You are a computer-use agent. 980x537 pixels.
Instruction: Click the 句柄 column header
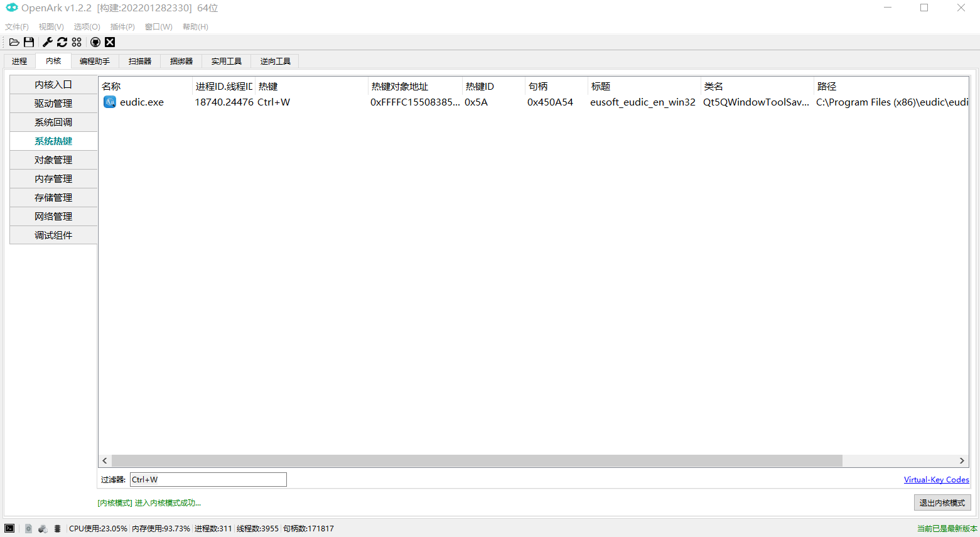tap(556, 86)
